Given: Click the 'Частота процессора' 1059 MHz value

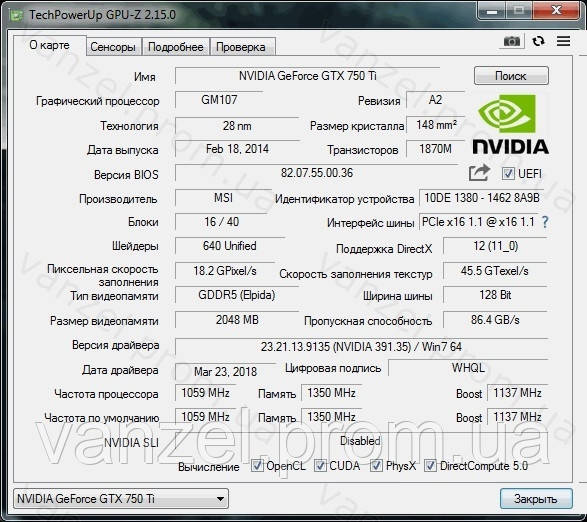Looking at the screenshot, I should (x=205, y=393).
